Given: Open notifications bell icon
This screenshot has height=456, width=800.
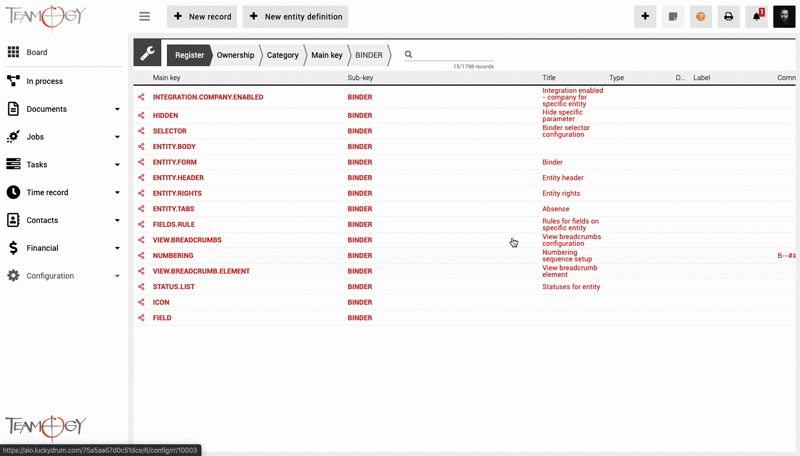Looking at the screenshot, I should coord(756,17).
